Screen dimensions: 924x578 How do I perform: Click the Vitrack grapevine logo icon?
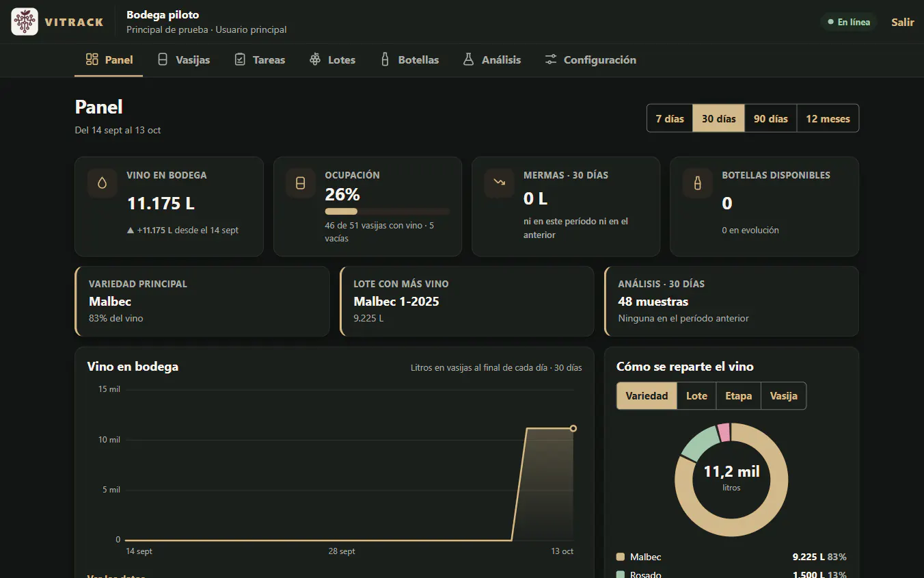(25, 22)
